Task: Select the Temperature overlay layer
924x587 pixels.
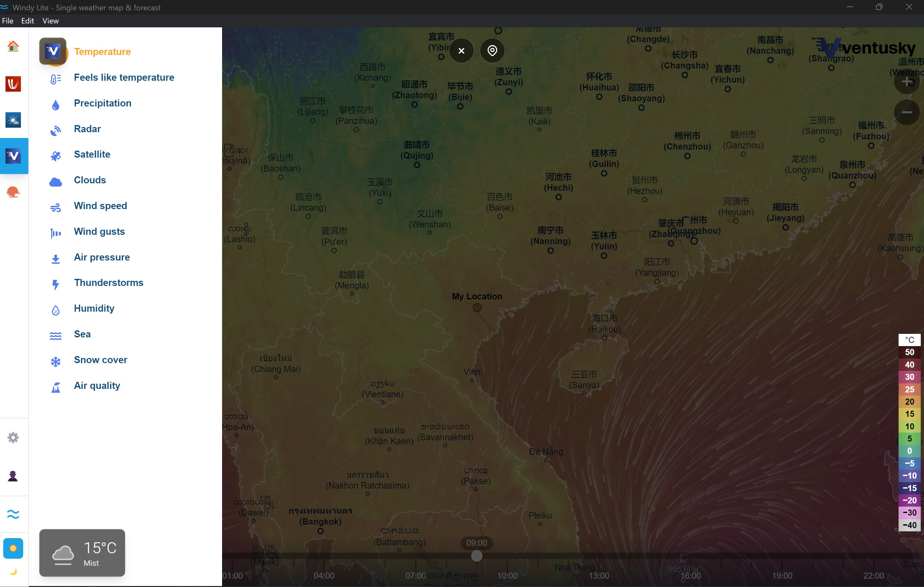Action: [x=102, y=51]
